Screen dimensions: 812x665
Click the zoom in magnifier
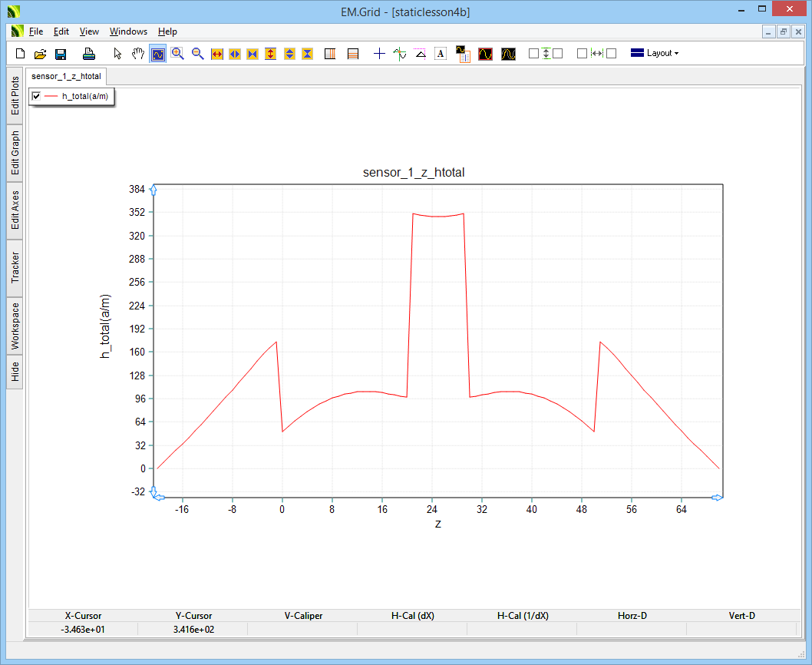(x=177, y=54)
